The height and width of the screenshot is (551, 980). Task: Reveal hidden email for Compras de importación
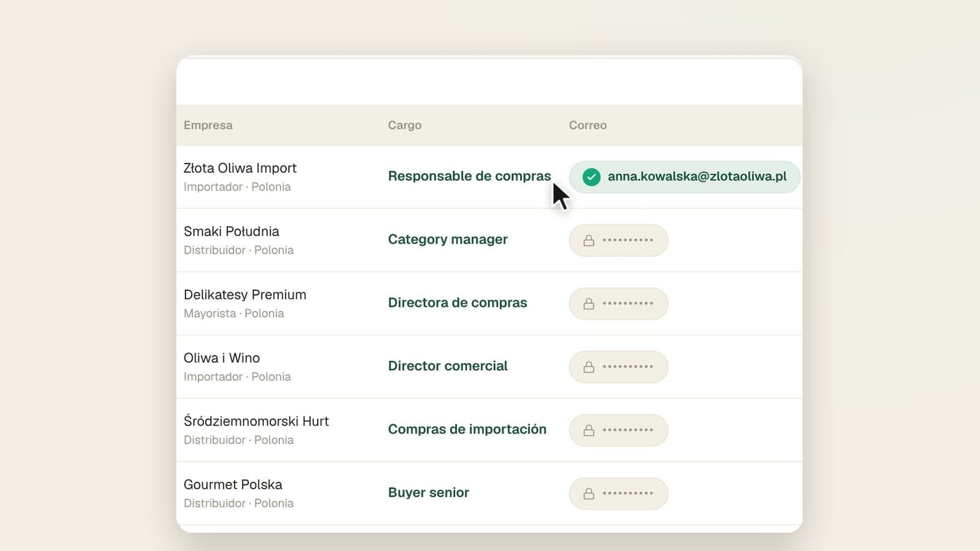619,430
